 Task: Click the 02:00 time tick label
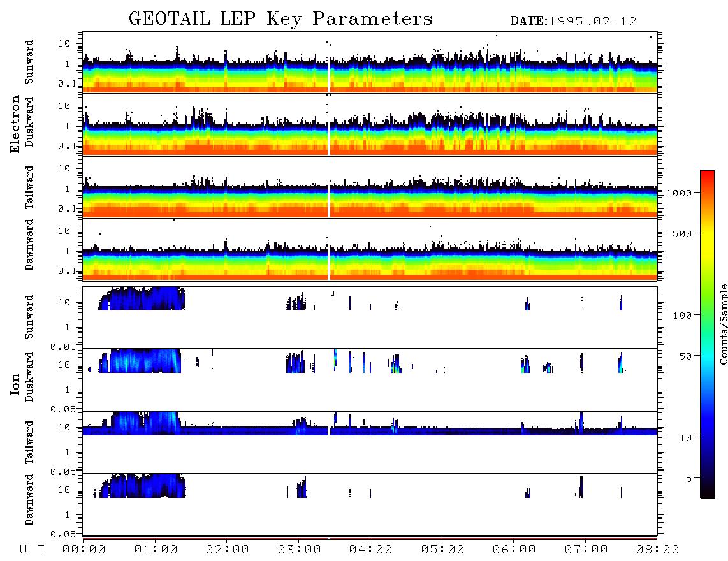click(228, 550)
